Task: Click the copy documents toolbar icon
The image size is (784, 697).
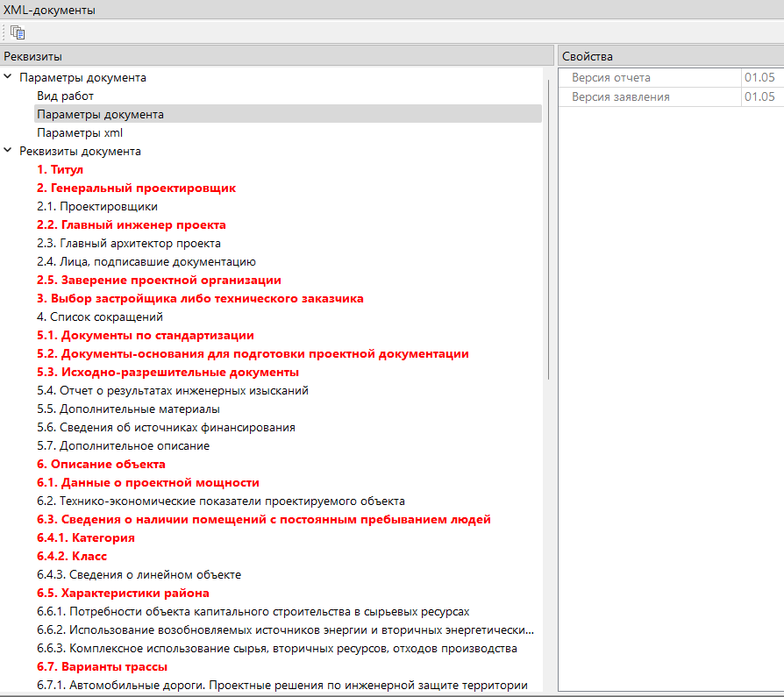Action: pyautogui.click(x=18, y=32)
